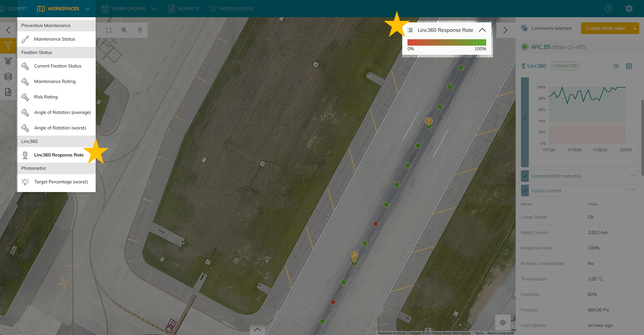Open the layers stack icon in sidebar

[8, 76]
